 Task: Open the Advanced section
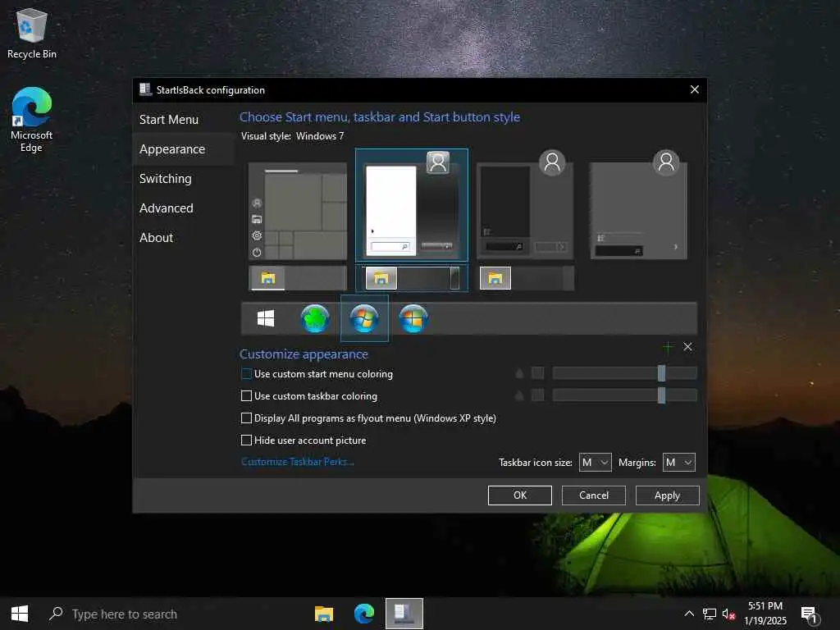(166, 208)
